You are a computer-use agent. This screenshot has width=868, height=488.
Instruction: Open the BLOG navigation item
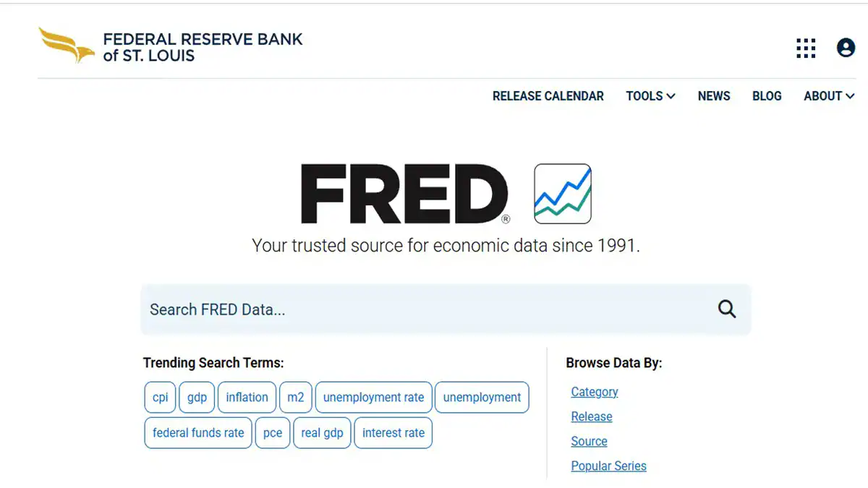click(767, 96)
